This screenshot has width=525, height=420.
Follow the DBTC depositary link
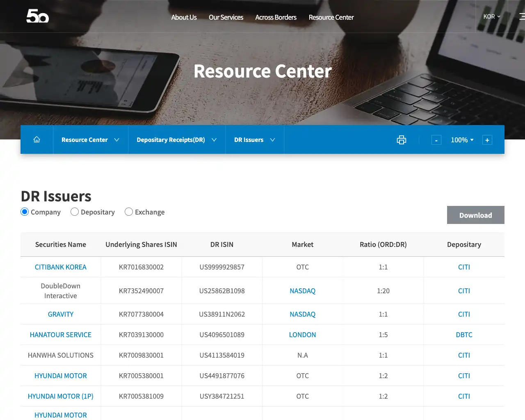pyautogui.click(x=464, y=335)
